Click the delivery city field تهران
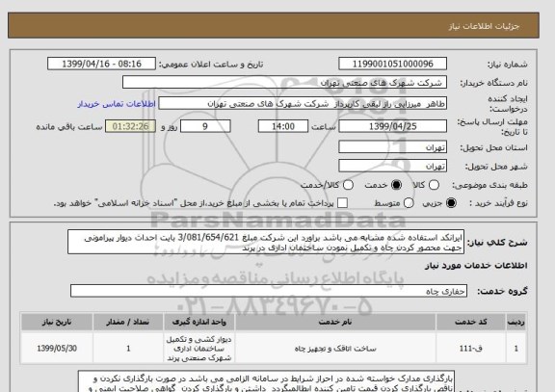The image size is (555, 392). pos(392,166)
